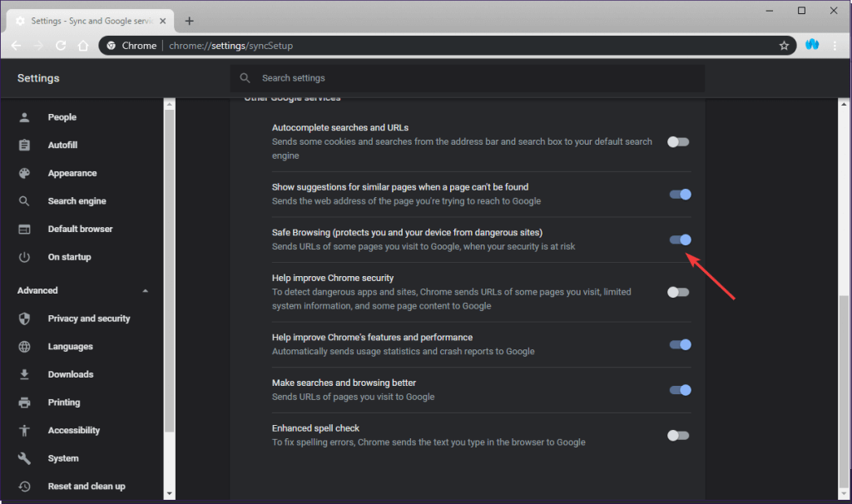
Task: Click the Chrome site info icon in address bar
Action: coord(111,46)
